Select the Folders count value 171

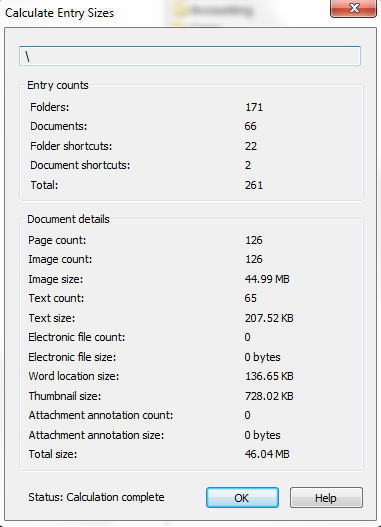point(254,107)
